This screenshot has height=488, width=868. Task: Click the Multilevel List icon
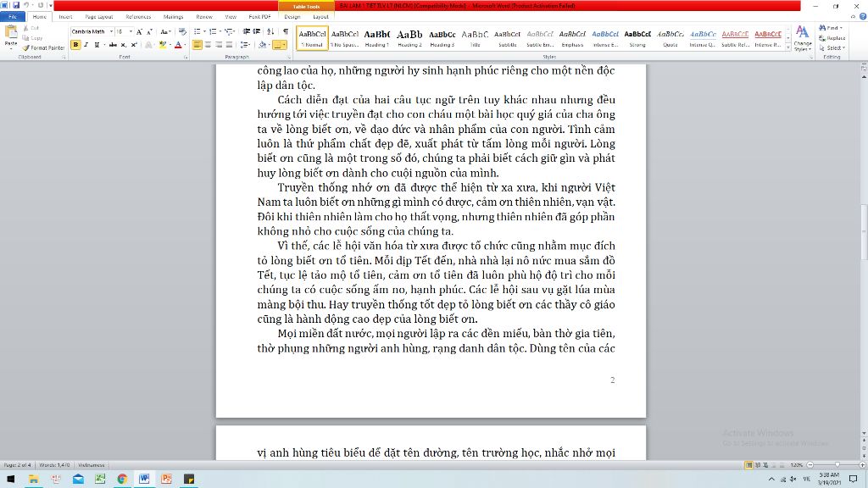tap(229, 32)
